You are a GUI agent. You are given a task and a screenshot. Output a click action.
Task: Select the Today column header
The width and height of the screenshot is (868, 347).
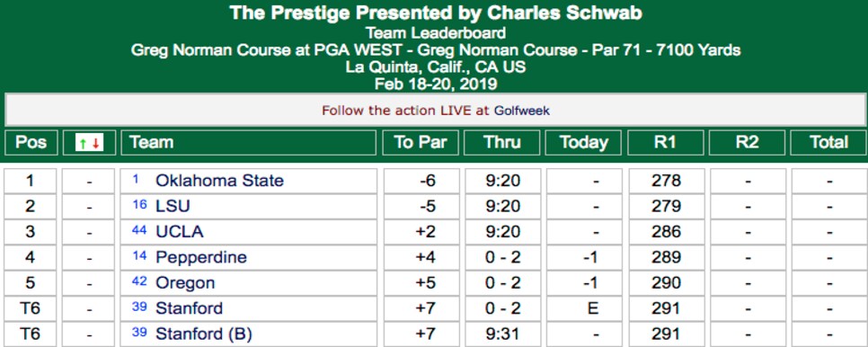584,143
